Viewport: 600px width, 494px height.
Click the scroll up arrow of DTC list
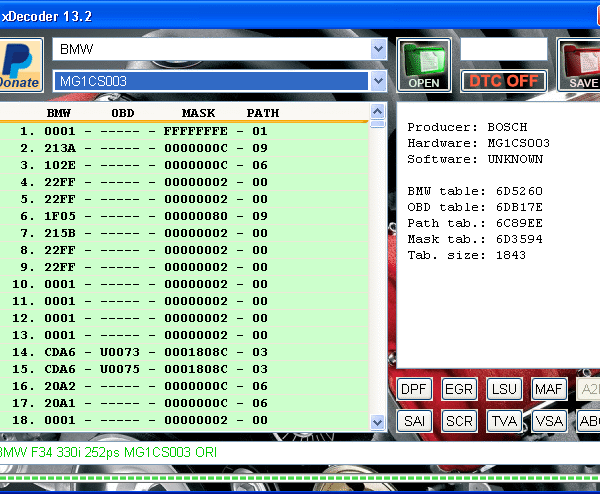click(x=378, y=112)
